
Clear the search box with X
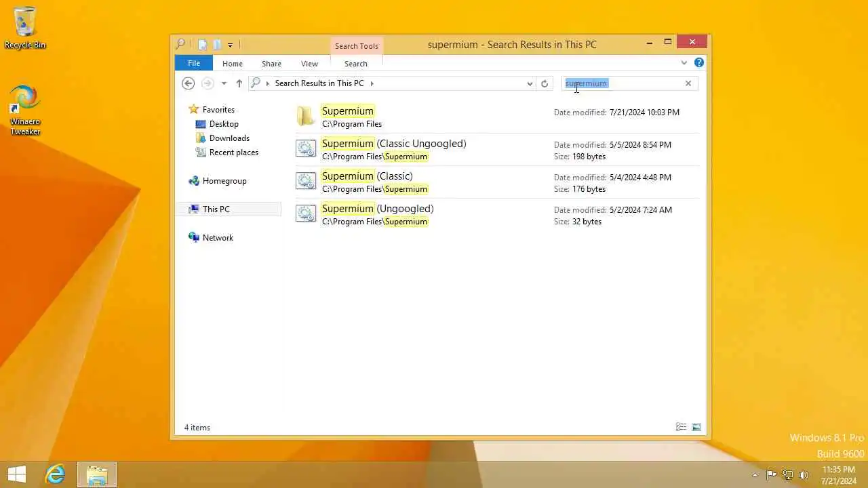[x=688, y=83]
